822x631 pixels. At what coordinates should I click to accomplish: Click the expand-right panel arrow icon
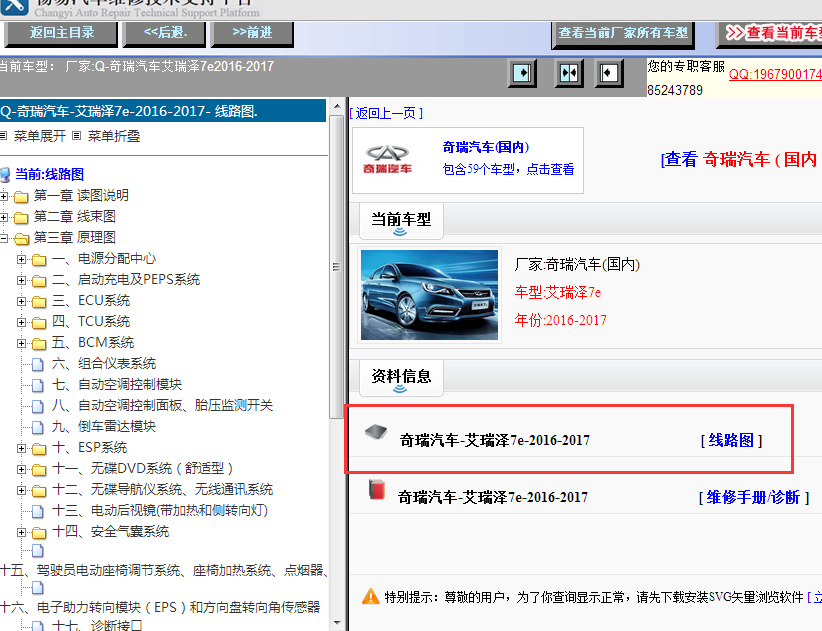tap(522, 73)
